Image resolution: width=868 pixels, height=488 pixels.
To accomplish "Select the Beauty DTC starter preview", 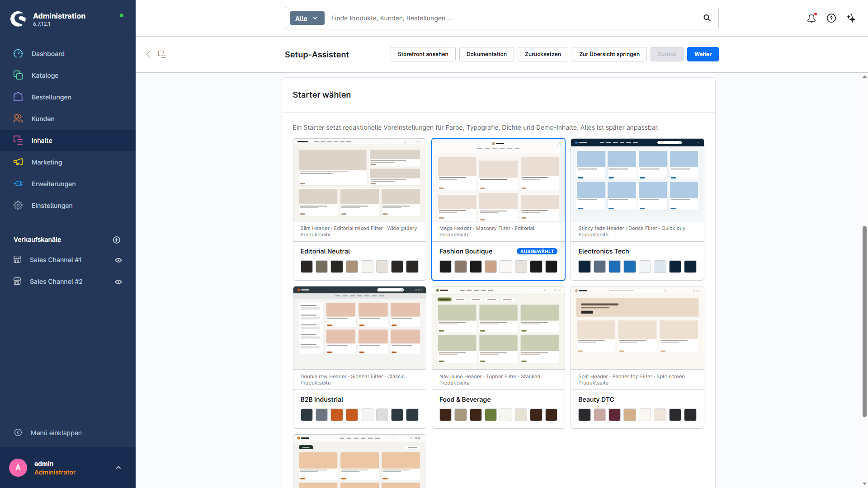I will pyautogui.click(x=637, y=328).
